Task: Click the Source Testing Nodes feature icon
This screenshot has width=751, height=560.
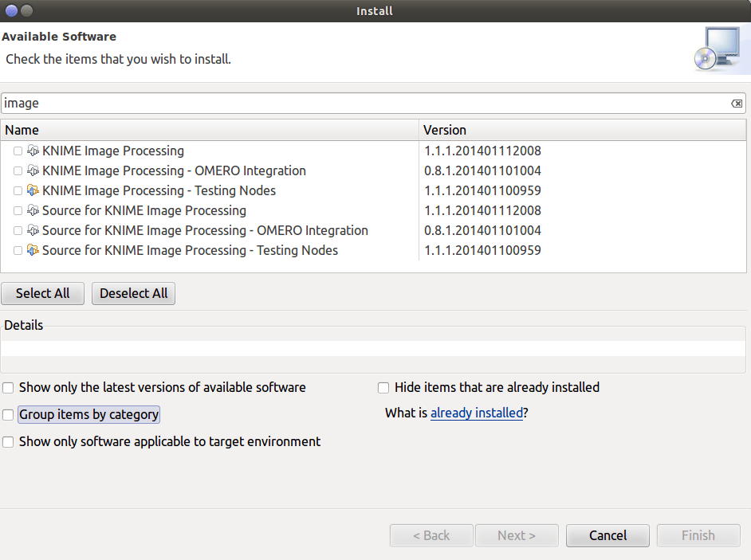Action: coord(33,249)
